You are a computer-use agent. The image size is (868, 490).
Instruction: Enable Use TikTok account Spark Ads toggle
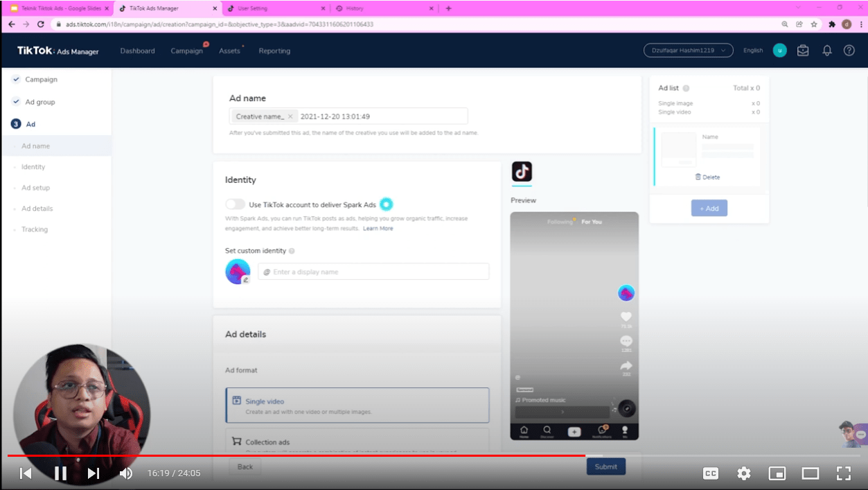(236, 204)
